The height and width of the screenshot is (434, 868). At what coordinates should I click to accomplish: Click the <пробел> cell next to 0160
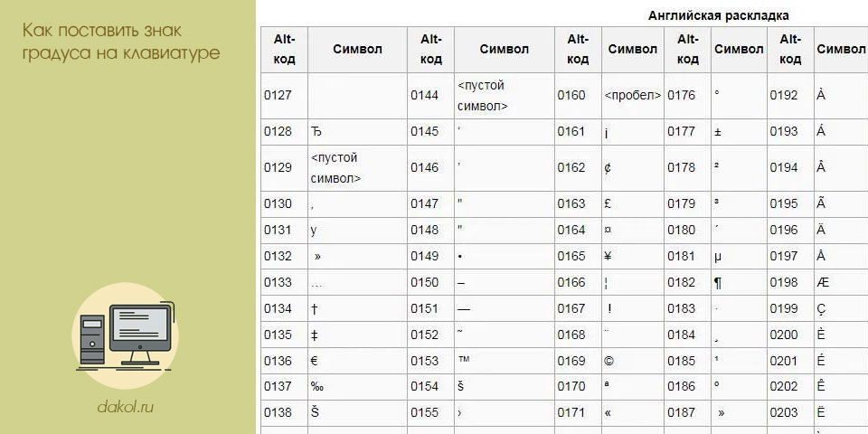coord(633,95)
